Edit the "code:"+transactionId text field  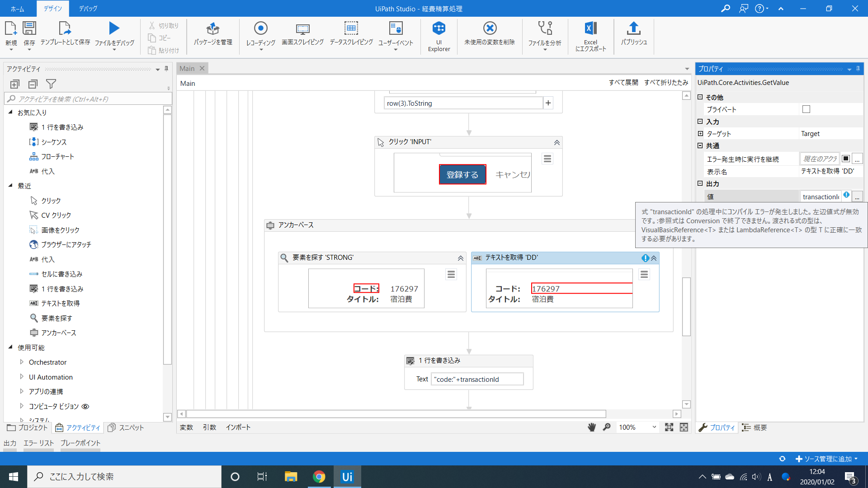tap(477, 379)
